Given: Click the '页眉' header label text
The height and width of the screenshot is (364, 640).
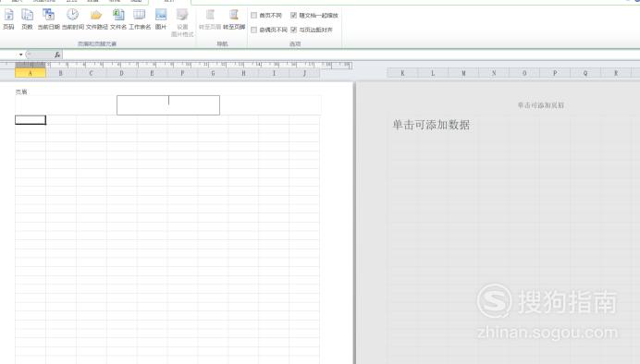Looking at the screenshot, I should point(21,92).
